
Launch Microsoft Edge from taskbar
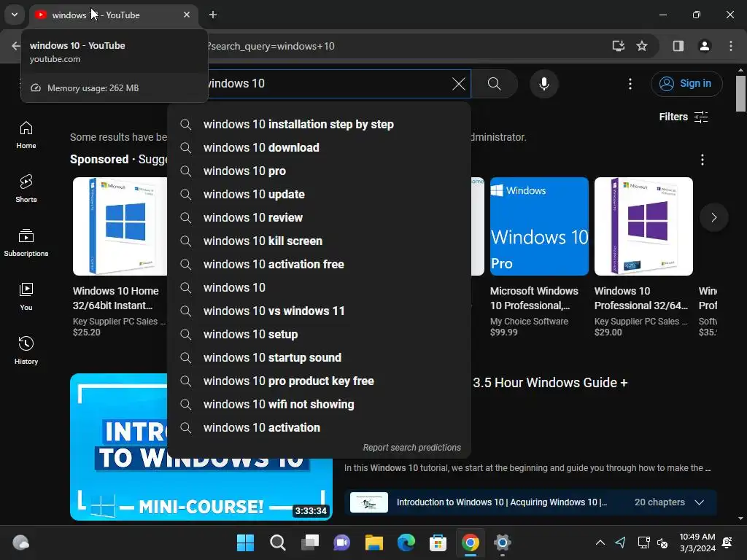pos(406,542)
